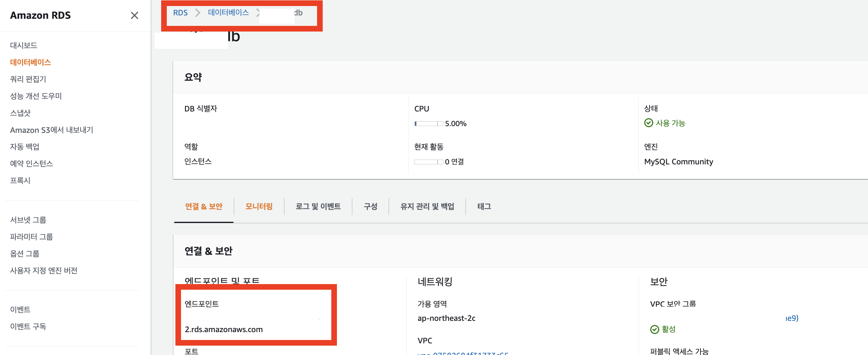Open the VPC security group link ending ie9)
Screen dimensions: 868x355
pyautogui.click(x=792, y=318)
